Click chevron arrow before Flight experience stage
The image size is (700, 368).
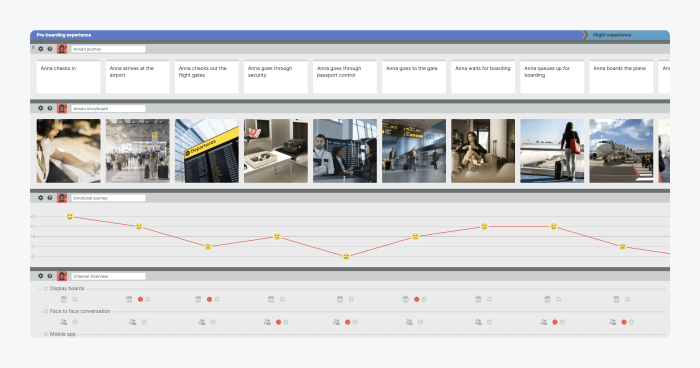click(x=586, y=35)
